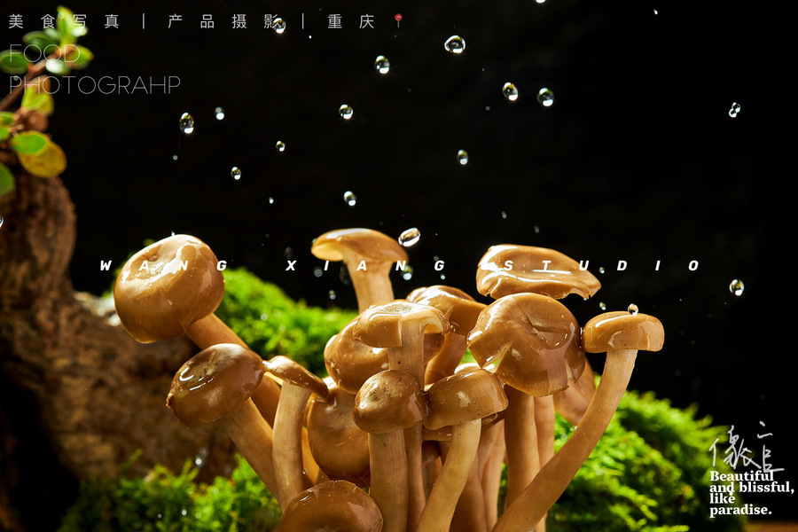The width and height of the screenshot is (798, 532).
Task: Click the red location pin beside 重庆
Action: pyautogui.click(x=398, y=20)
